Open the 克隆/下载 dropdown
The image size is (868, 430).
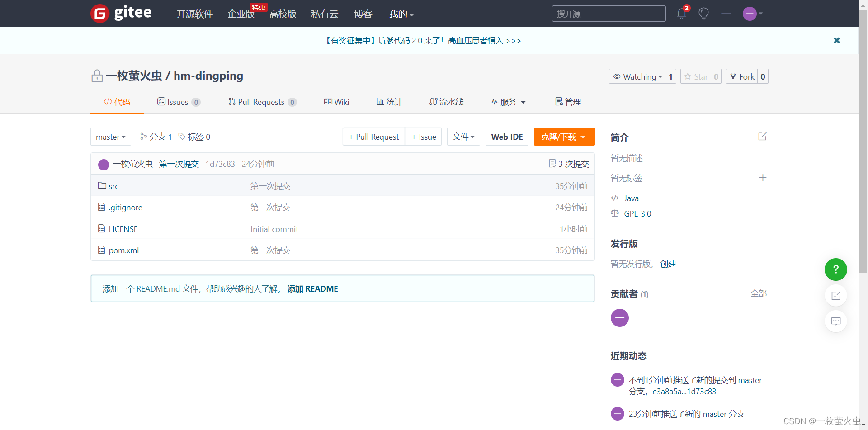(564, 137)
